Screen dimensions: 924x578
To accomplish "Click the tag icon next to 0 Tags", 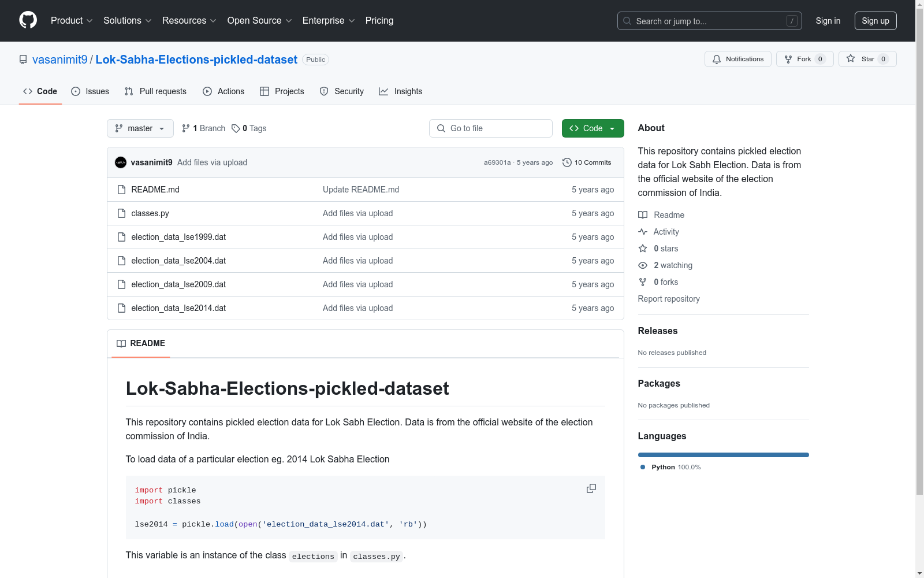I will [236, 128].
